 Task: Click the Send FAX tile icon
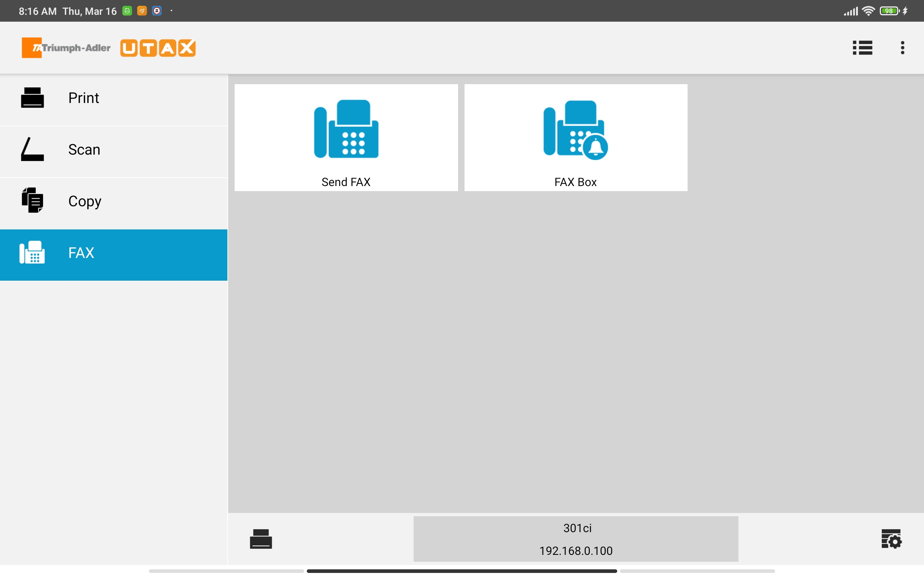[346, 129]
